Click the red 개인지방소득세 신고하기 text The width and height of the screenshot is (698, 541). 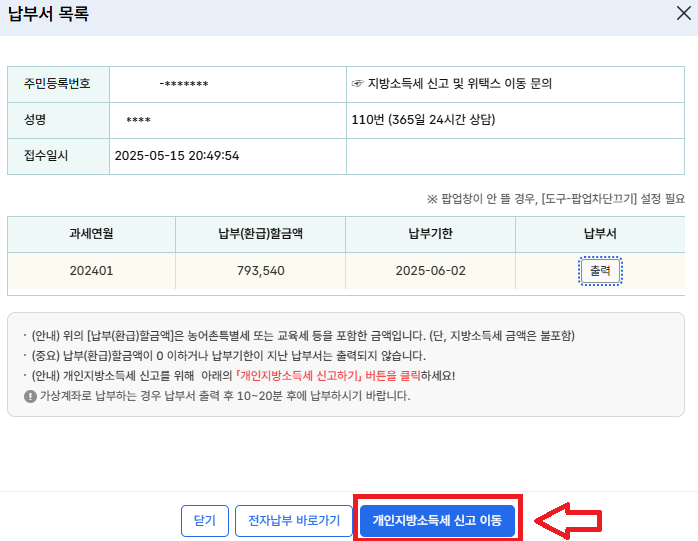click(298, 376)
